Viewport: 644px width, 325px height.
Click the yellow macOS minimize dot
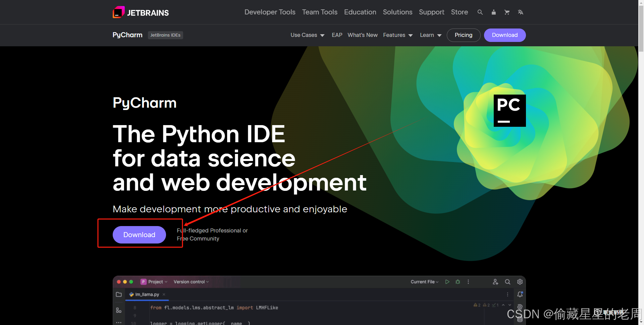pyautogui.click(x=125, y=282)
